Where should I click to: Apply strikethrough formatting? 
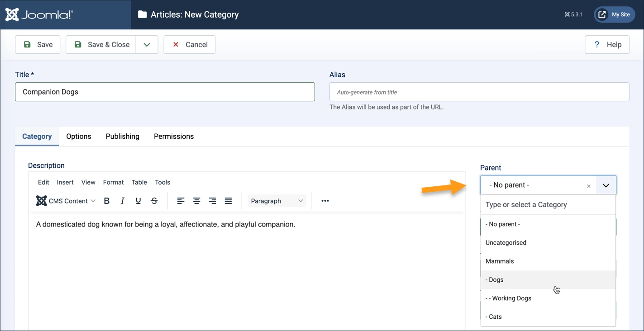point(154,200)
